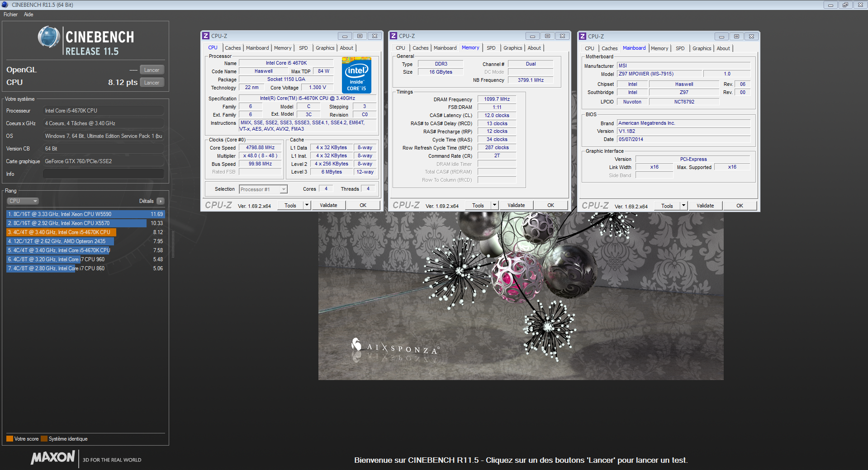Select ranking row Core i7 CPU 960

[85, 259]
